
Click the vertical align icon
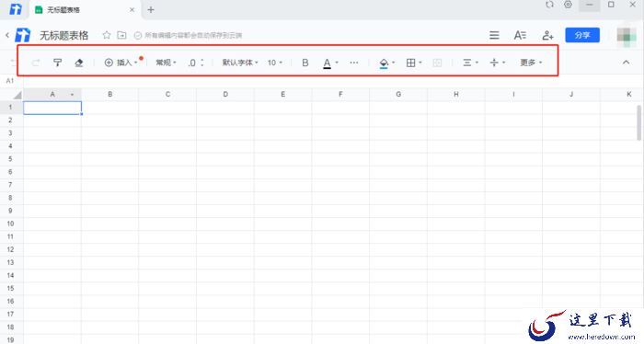click(494, 63)
